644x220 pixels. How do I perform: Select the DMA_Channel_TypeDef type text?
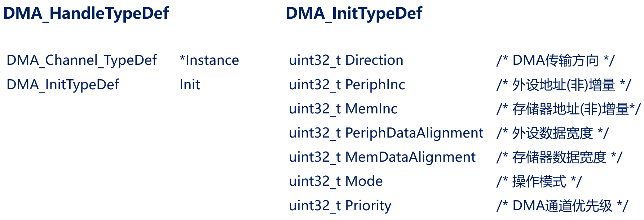pos(81,60)
